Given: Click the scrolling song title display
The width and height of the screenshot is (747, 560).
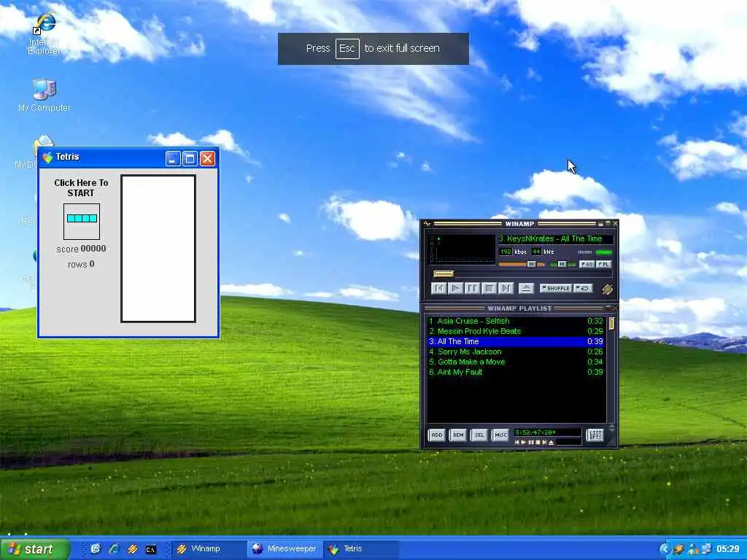Looking at the screenshot, I should (x=555, y=238).
